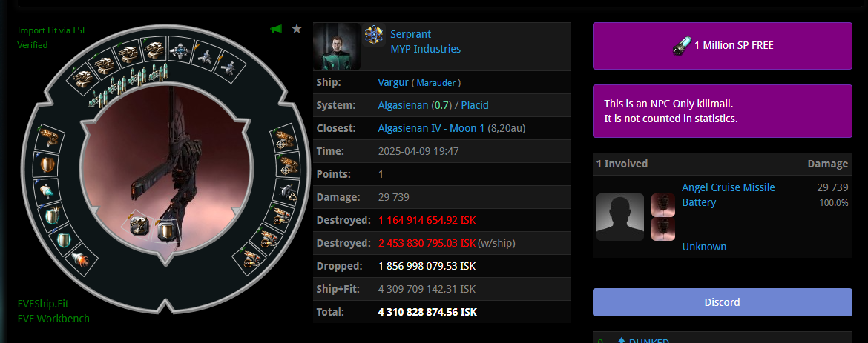Click the shield rig icon inside ship circle
Screen dimensions: 868x343
pyautogui.click(x=165, y=229)
